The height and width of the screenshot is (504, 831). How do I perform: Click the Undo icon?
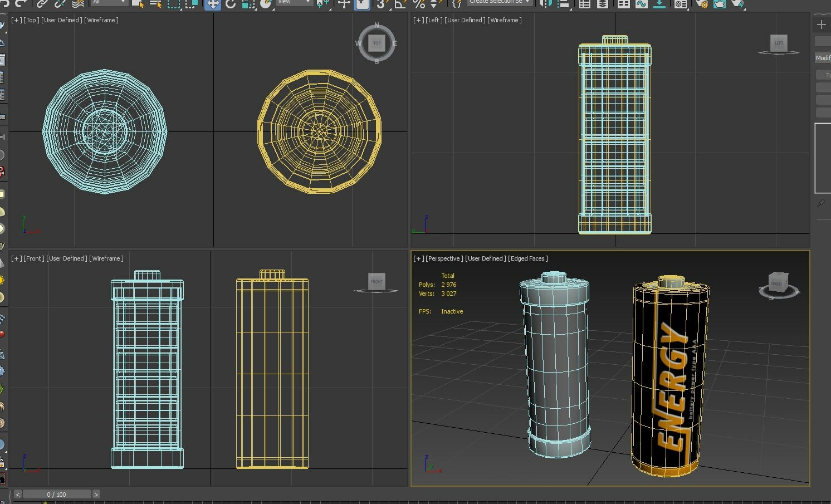[5, 4]
